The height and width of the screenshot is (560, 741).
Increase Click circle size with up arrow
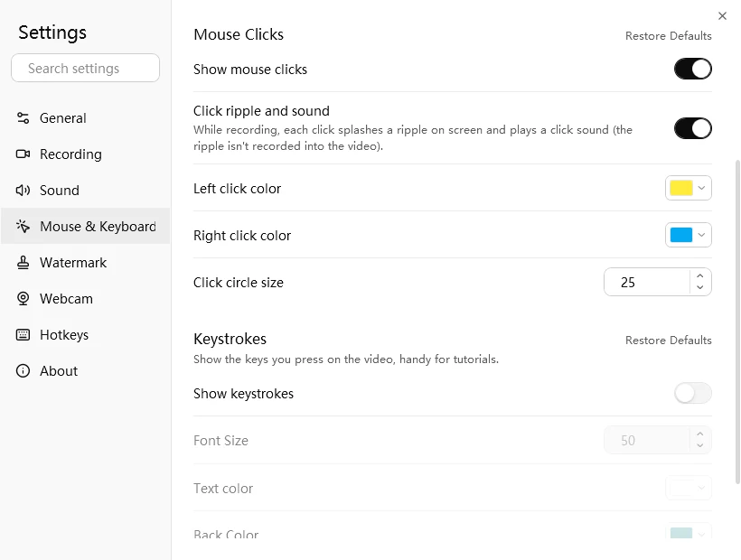coord(700,275)
